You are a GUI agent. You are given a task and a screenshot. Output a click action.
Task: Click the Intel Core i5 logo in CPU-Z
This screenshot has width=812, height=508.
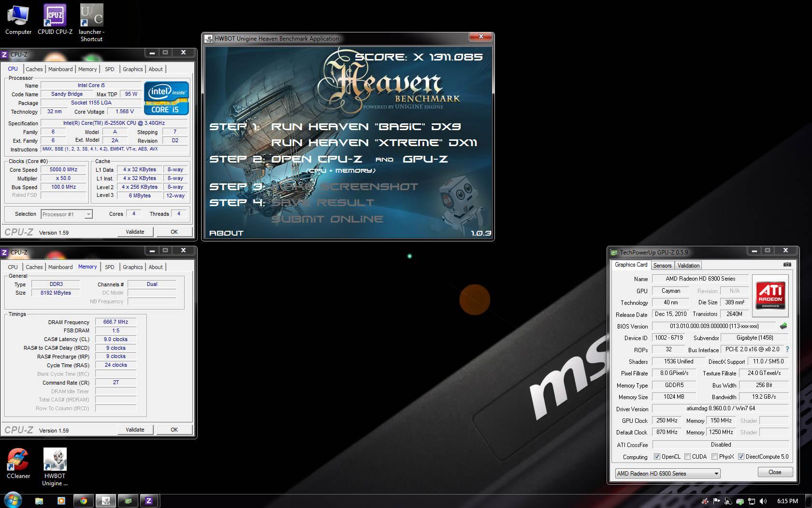click(x=166, y=98)
